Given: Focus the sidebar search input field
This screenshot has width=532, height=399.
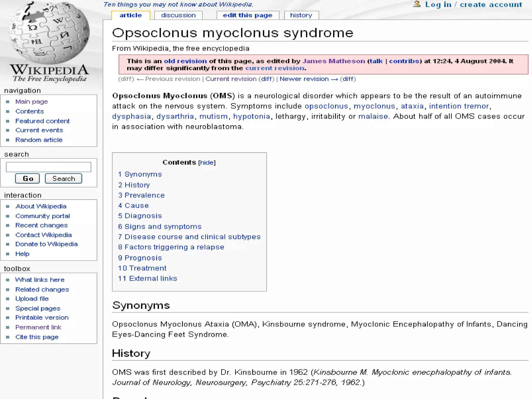Looking at the screenshot, I should click(49, 167).
